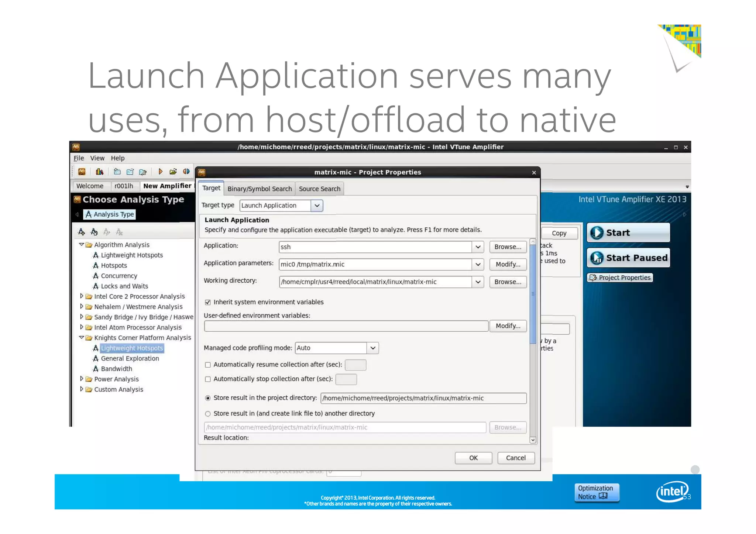Image resolution: width=756 pixels, height=534 pixels.
Task: Click the bar chart toolbar icon
Action: [x=99, y=172]
